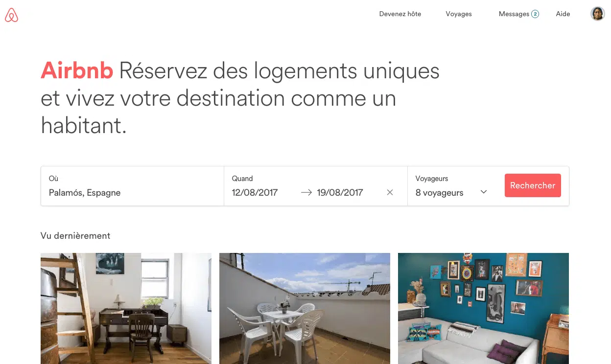Click the Vu dernièrement section title
611x364 pixels.
[75, 235]
